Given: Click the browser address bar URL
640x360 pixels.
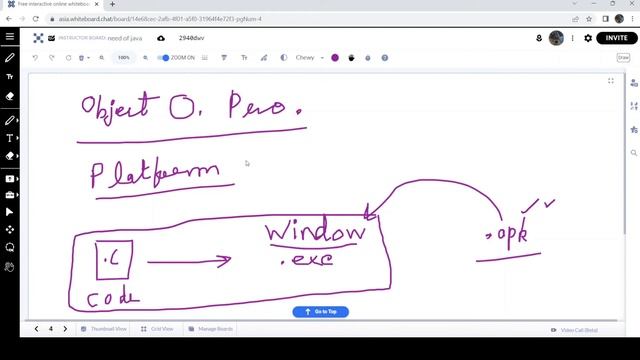Looking at the screenshot, I should point(160,19).
